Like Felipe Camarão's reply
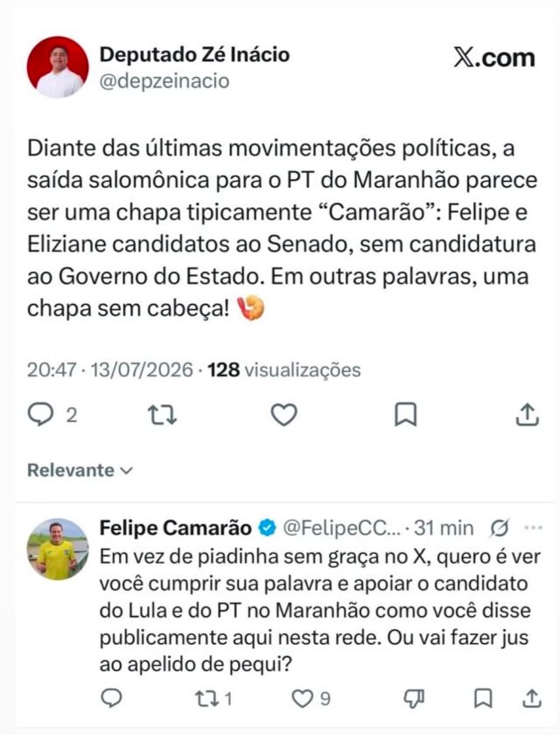This screenshot has height=735, width=560. (x=302, y=699)
